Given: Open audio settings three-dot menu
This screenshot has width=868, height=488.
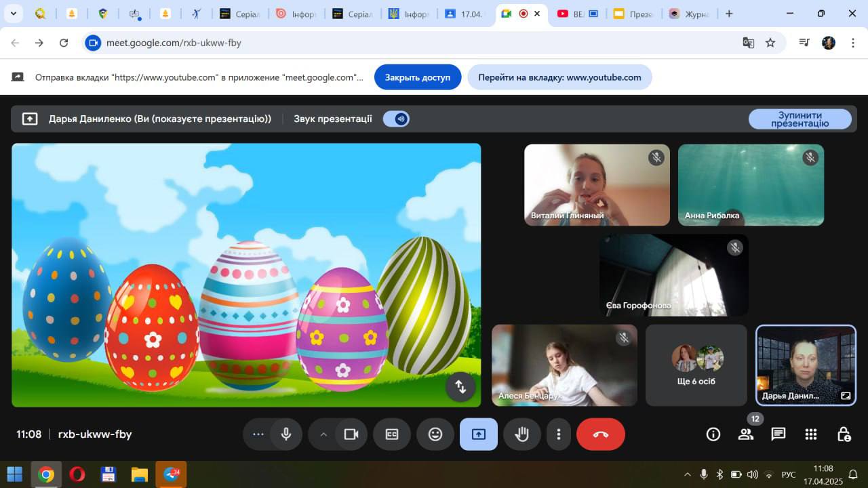Looking at the screenshot, I should coord(258,434).
